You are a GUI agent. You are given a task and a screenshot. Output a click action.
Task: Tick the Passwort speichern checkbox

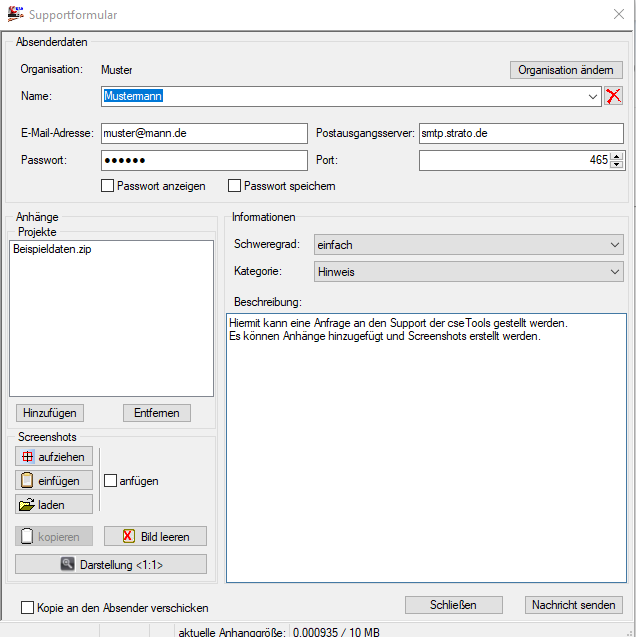tap(235, 186)
